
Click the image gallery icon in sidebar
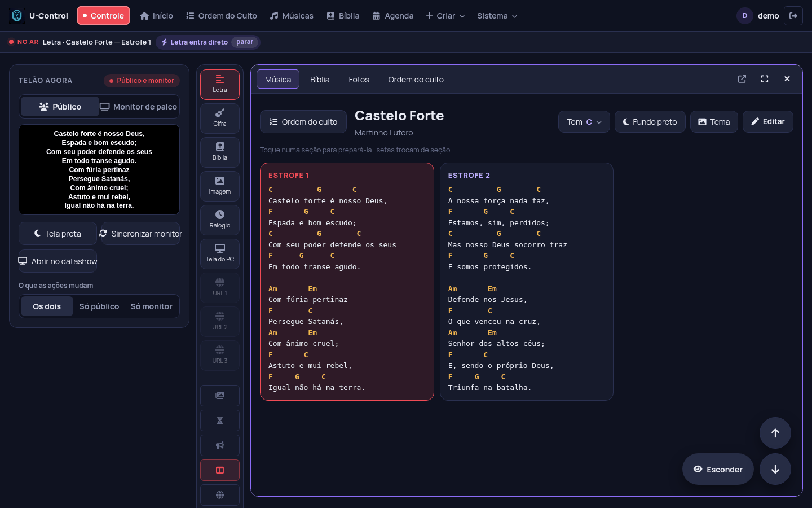(220, 396)
